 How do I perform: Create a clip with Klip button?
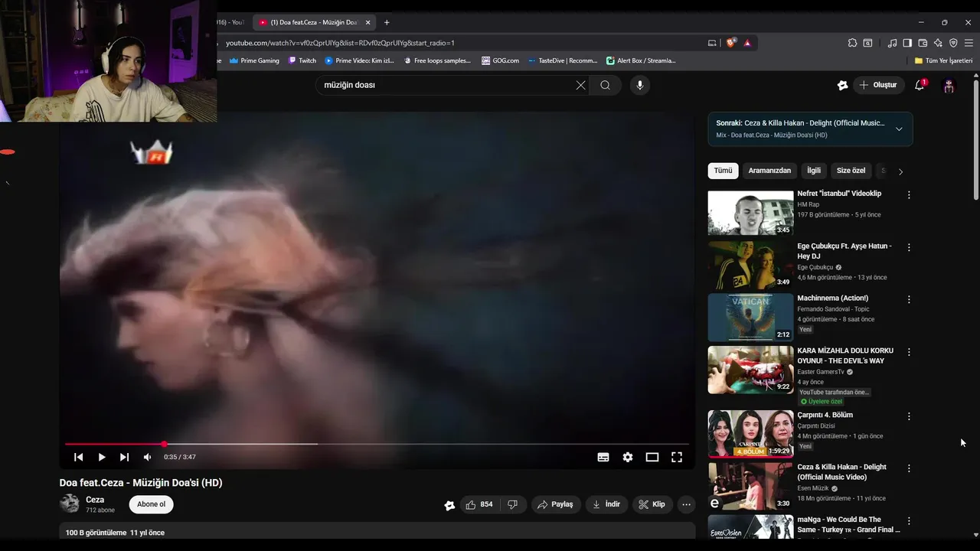point(652,504)
